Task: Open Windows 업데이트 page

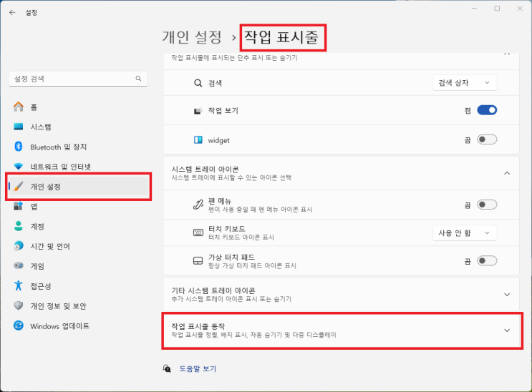Action: click(78, 325)
